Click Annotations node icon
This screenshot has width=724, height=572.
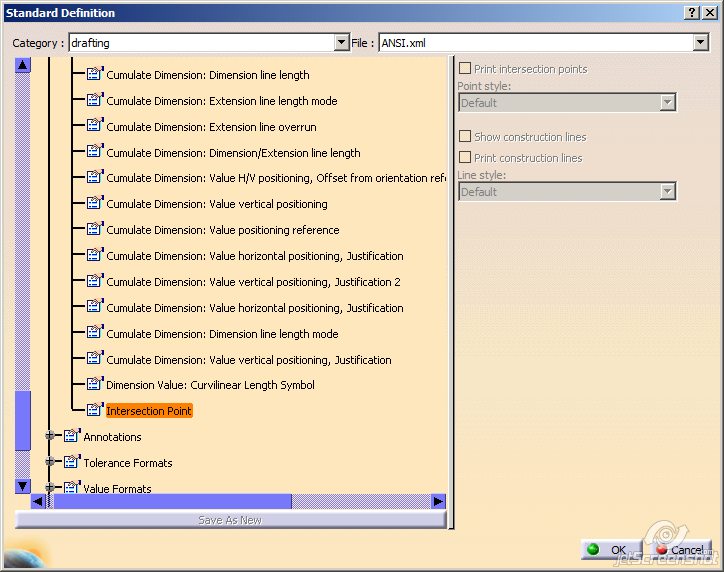click(x=72, y=435)
